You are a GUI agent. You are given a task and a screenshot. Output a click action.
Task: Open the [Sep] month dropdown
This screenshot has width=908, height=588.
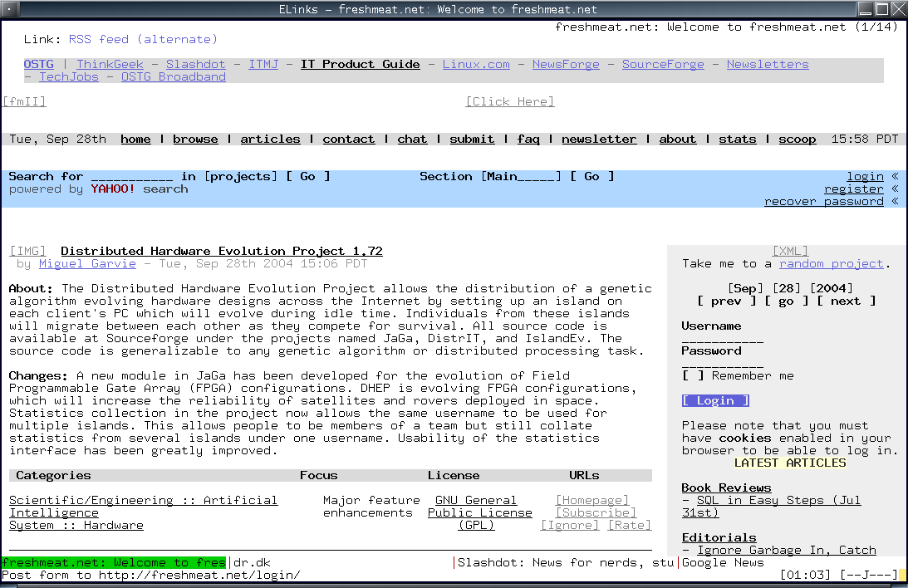[745, 288]
